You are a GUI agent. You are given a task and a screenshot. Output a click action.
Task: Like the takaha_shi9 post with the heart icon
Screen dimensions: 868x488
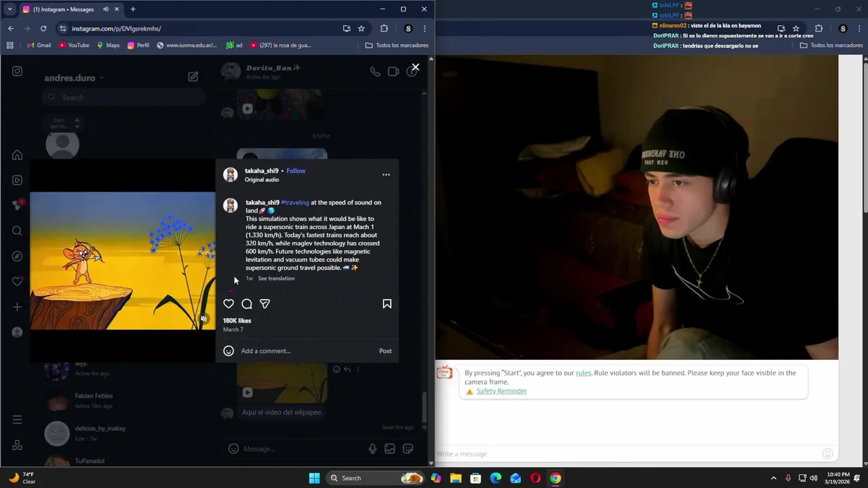pos(229,304)
